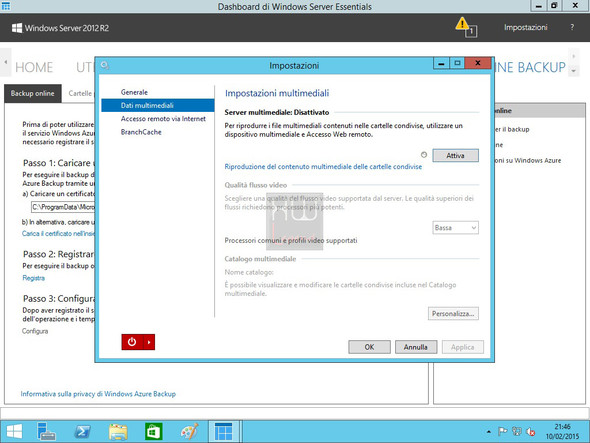Click the Attiva button
Viewport: 590px width, 443px height.
point(455,155)
